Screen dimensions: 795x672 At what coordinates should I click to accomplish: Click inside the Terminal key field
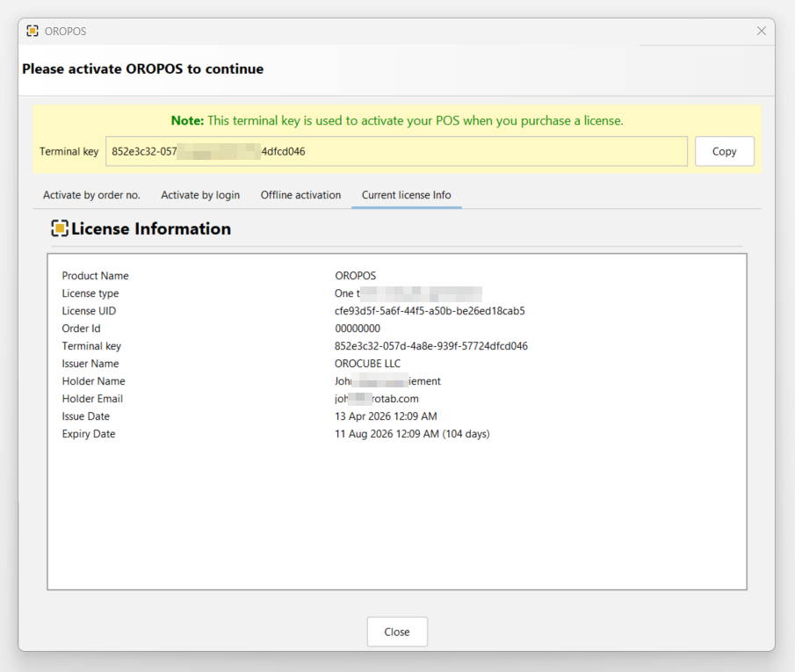396,151
